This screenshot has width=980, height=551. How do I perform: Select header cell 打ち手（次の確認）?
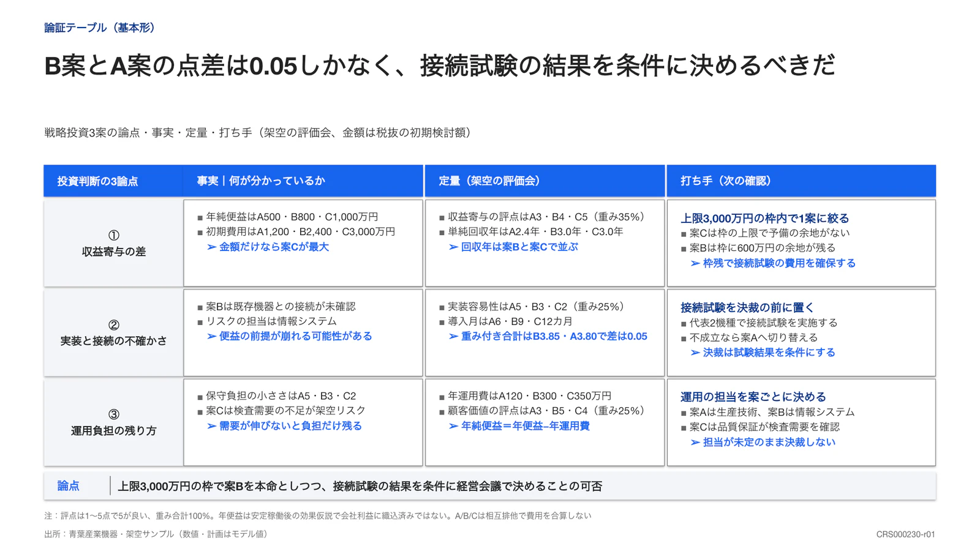pos(801,181)
